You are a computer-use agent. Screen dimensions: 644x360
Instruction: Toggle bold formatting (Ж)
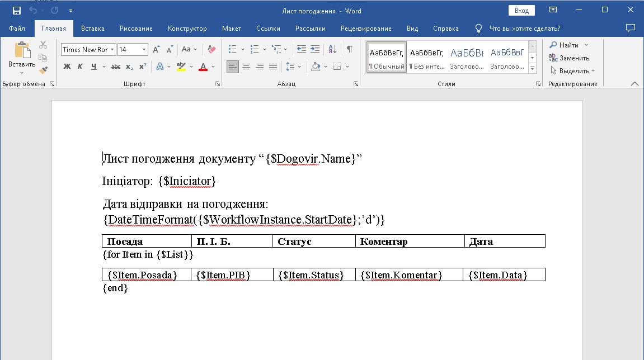(x=67, y=67)
